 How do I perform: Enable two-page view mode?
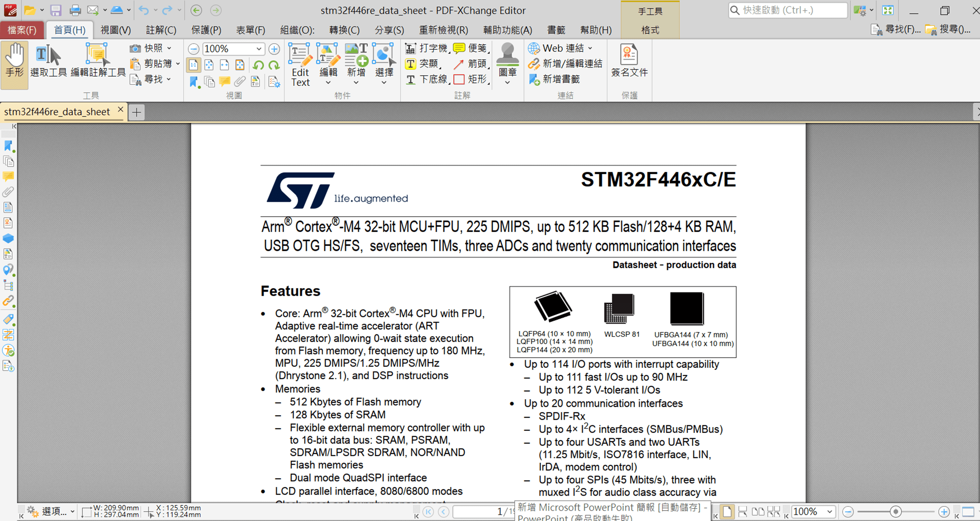point(758,511)
